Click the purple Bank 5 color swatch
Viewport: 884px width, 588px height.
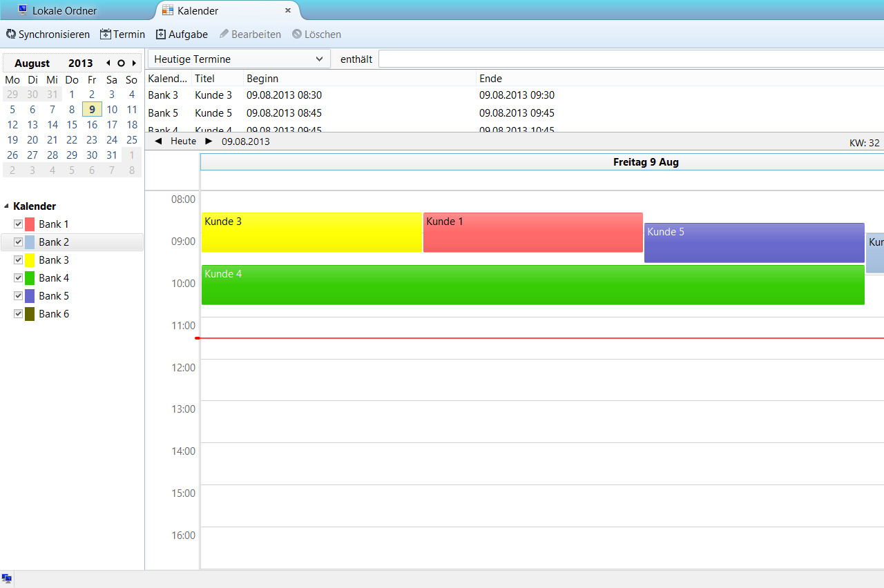pos(30,296)
